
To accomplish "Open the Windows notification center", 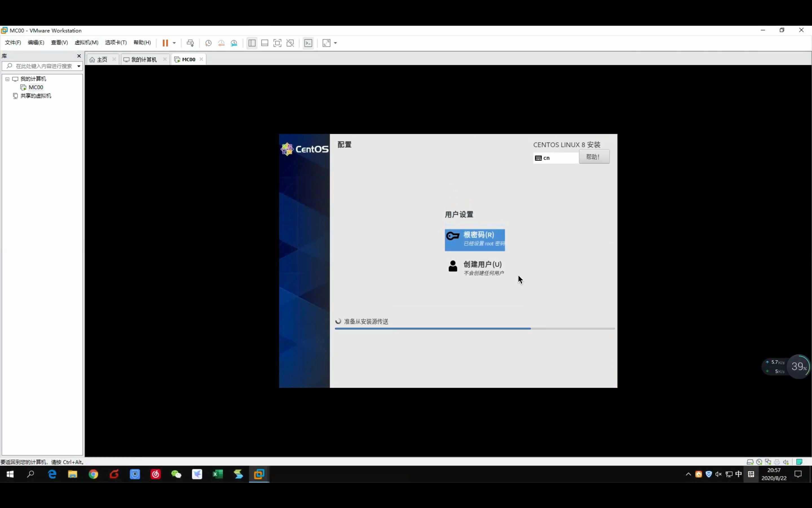I will 798,474.
